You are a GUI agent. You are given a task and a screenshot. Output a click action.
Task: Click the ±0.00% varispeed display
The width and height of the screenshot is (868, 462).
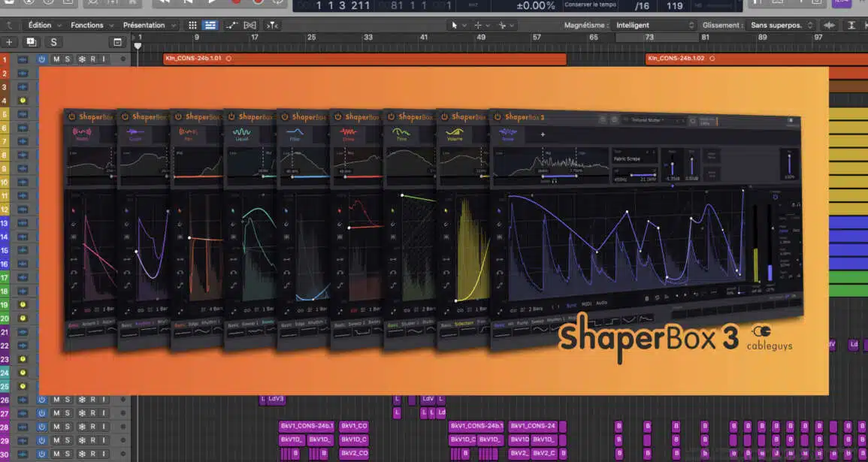tap(535, 6)
